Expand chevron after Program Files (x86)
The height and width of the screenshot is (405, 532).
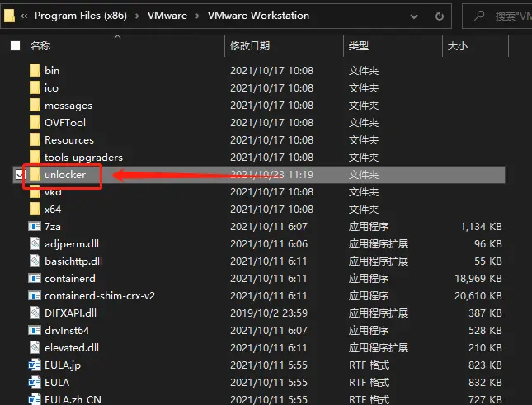137,16
